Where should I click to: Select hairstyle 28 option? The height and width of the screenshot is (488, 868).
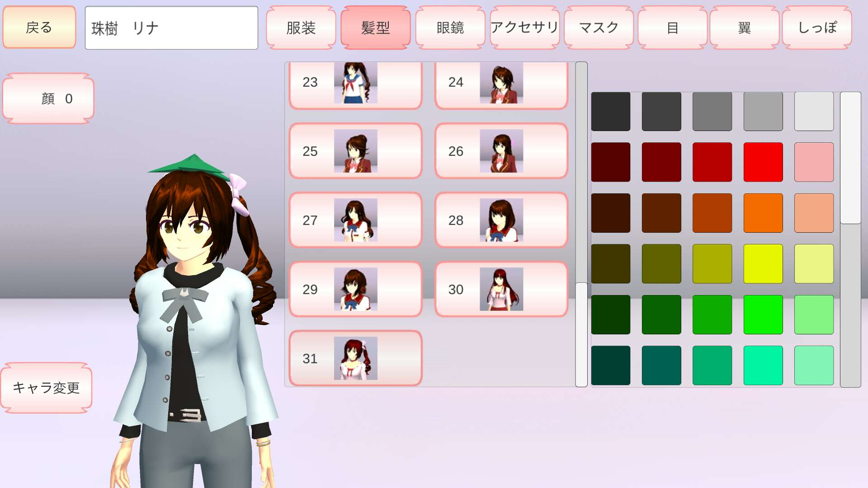coord(501,220)
